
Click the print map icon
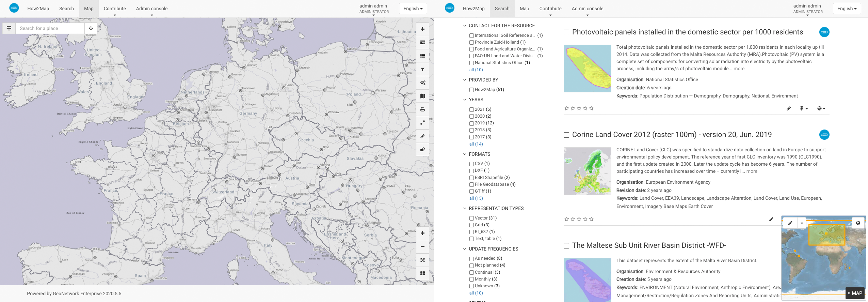[422, 109]
